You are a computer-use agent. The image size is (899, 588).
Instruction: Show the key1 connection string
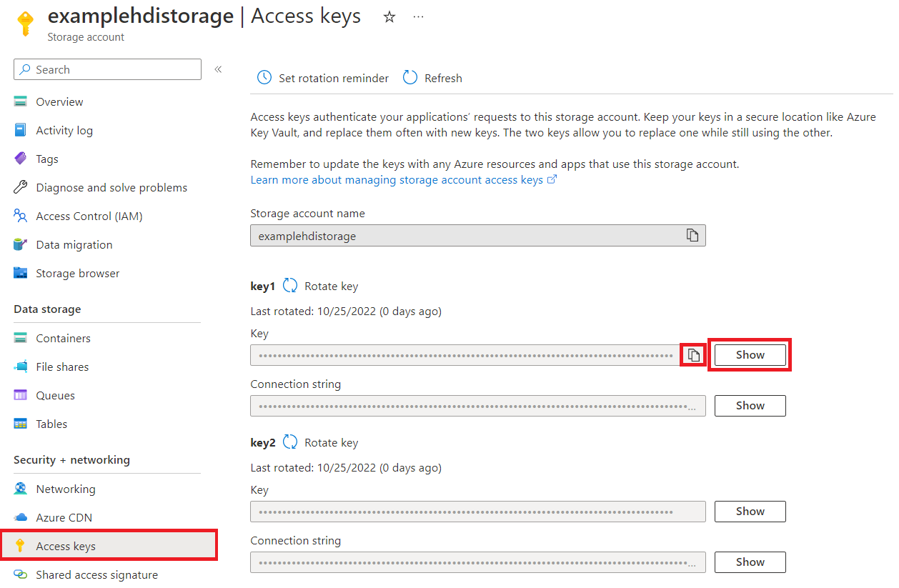750,406
